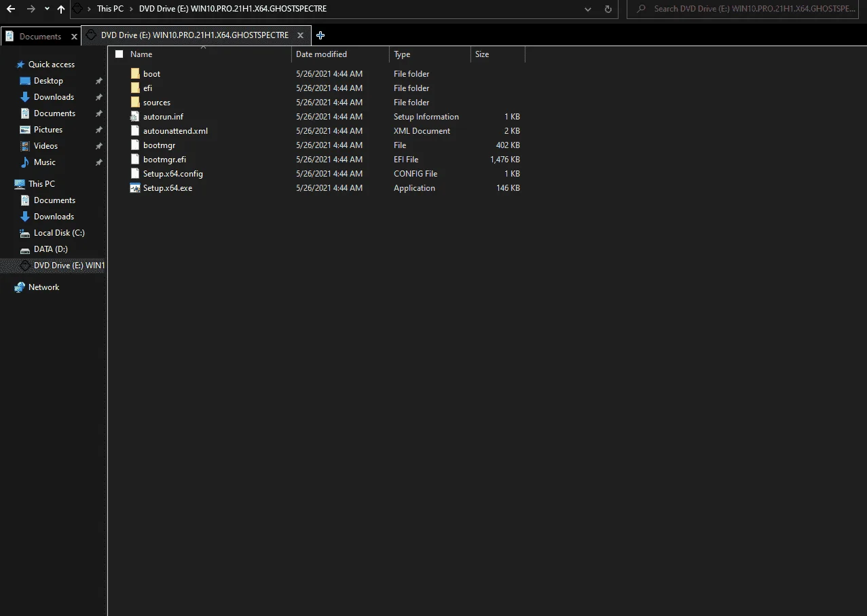Close the DVD Drive (E:) tab
The image size is (867, 616).
point(300,35)
